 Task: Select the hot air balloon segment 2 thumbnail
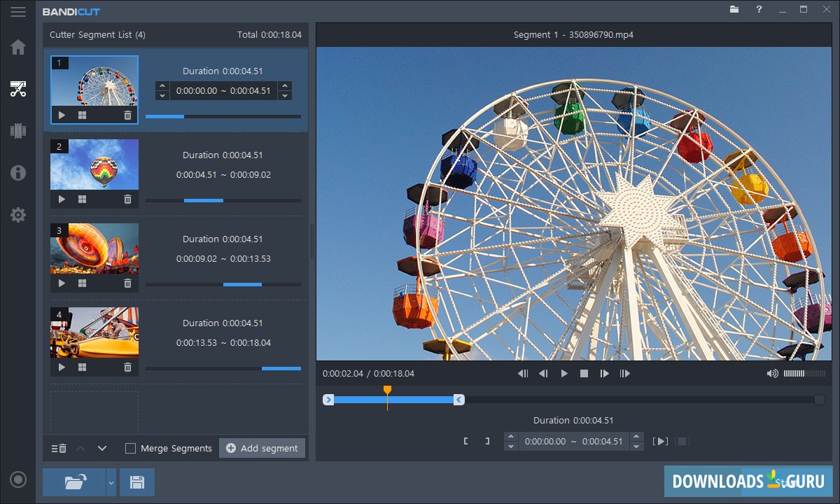(94, 164)
